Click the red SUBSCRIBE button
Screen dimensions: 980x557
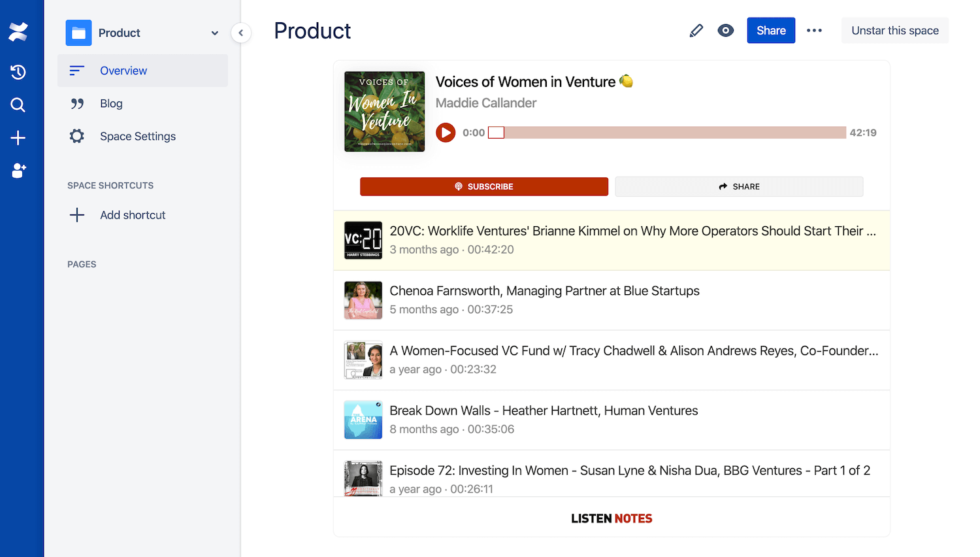(484, 186)
